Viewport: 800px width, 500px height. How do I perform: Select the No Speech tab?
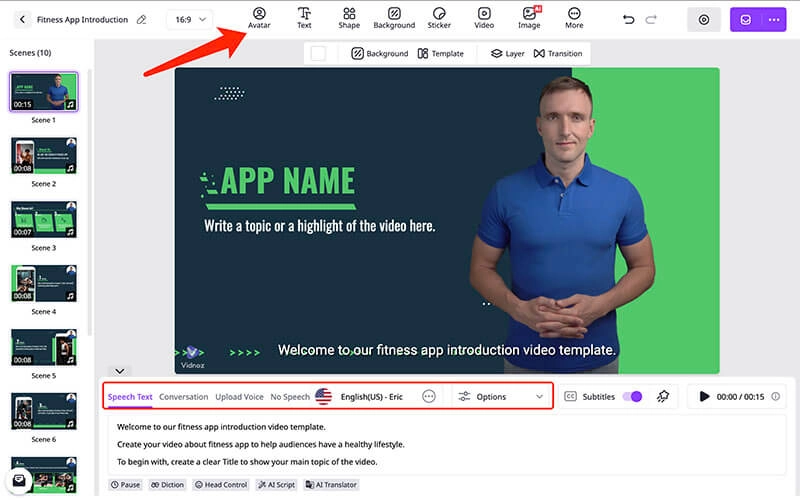[290, 397]
